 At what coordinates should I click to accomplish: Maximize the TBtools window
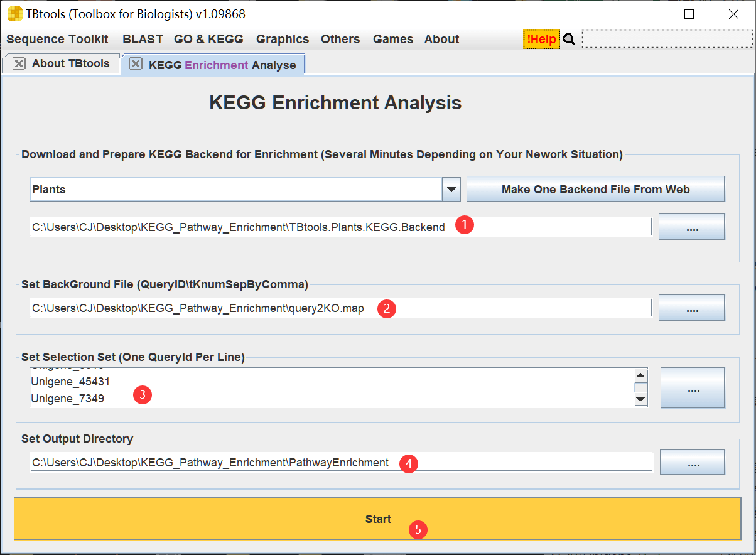(689, 14)
